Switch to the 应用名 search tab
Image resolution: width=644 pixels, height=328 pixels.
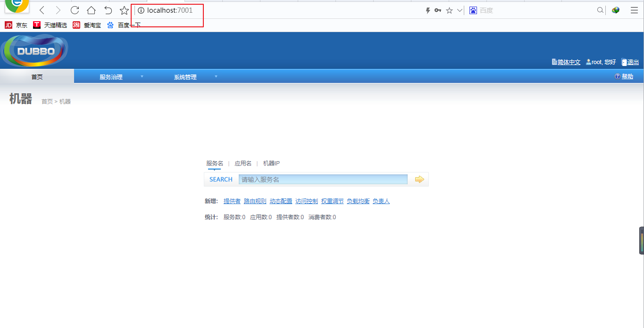coord(243,163)
